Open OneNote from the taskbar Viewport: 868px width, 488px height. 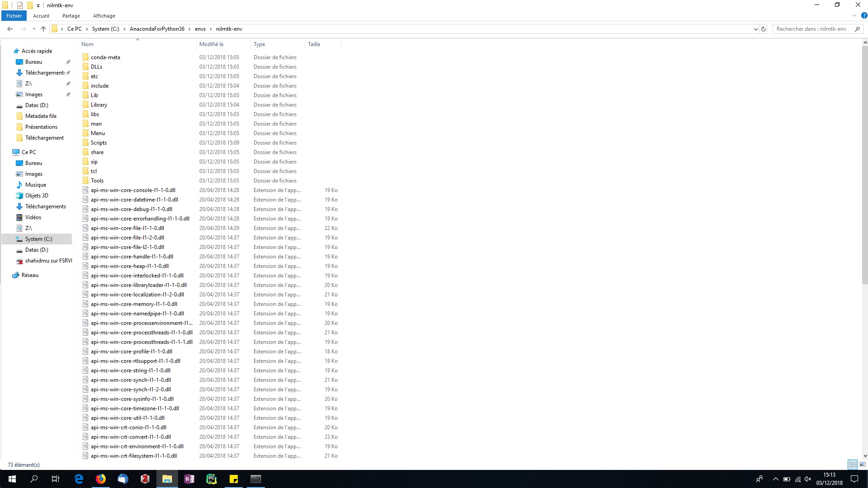point(189,479)
